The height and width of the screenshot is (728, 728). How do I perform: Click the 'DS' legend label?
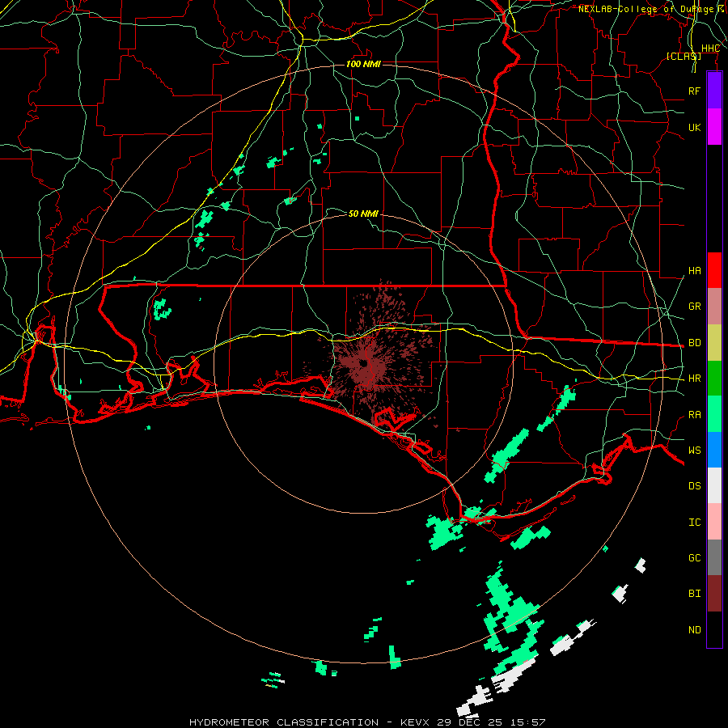pos(694,486)
